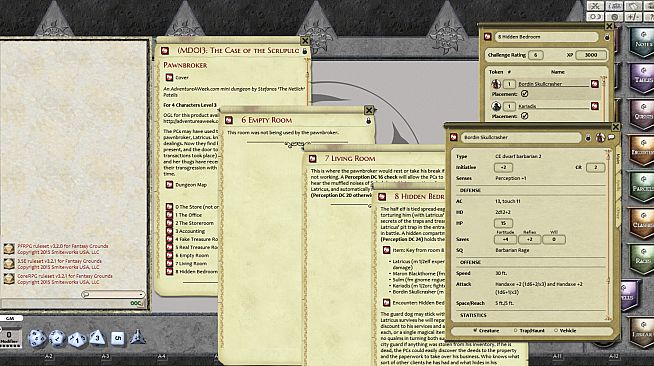
Task: Pick up the d12 die
Action: click(x=57, y=338)
